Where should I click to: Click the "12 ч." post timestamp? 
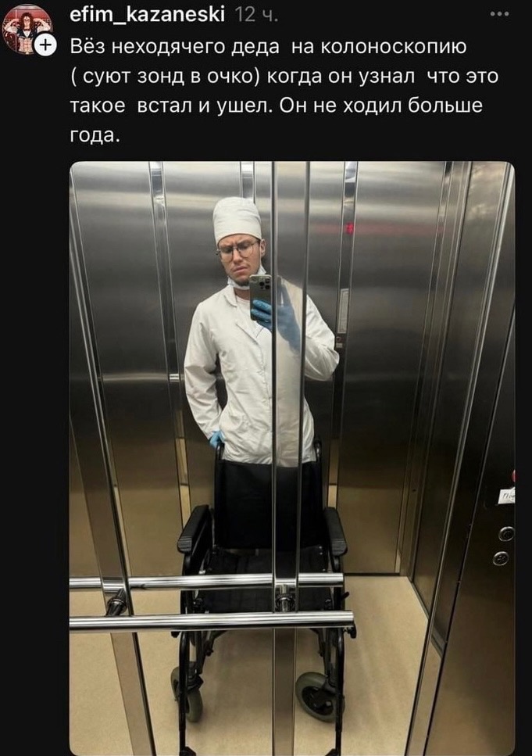(x=257, y=16)
